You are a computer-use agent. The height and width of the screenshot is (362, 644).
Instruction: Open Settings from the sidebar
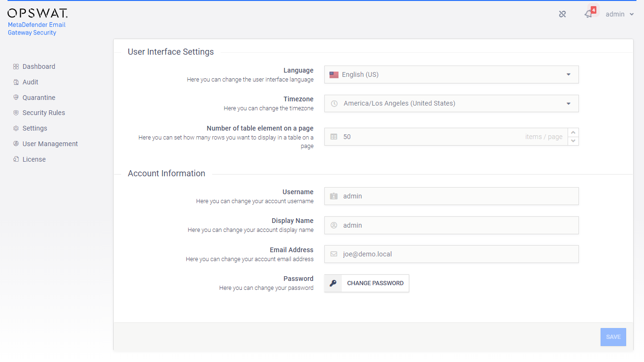pos(35,128)
